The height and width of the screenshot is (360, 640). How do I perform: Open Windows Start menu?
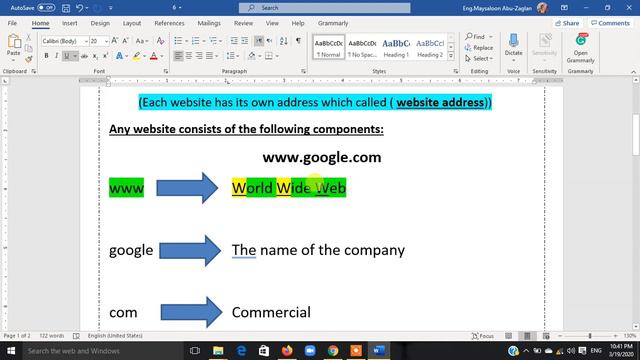tap(11, 351)
